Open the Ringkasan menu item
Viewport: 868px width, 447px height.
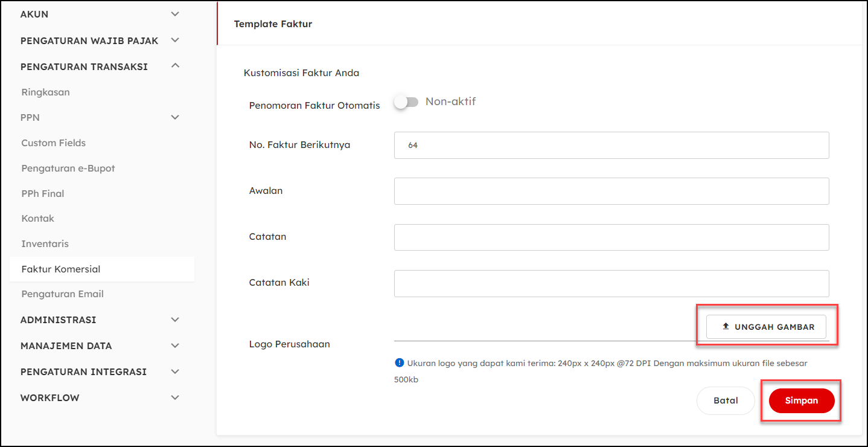[45, 92]
